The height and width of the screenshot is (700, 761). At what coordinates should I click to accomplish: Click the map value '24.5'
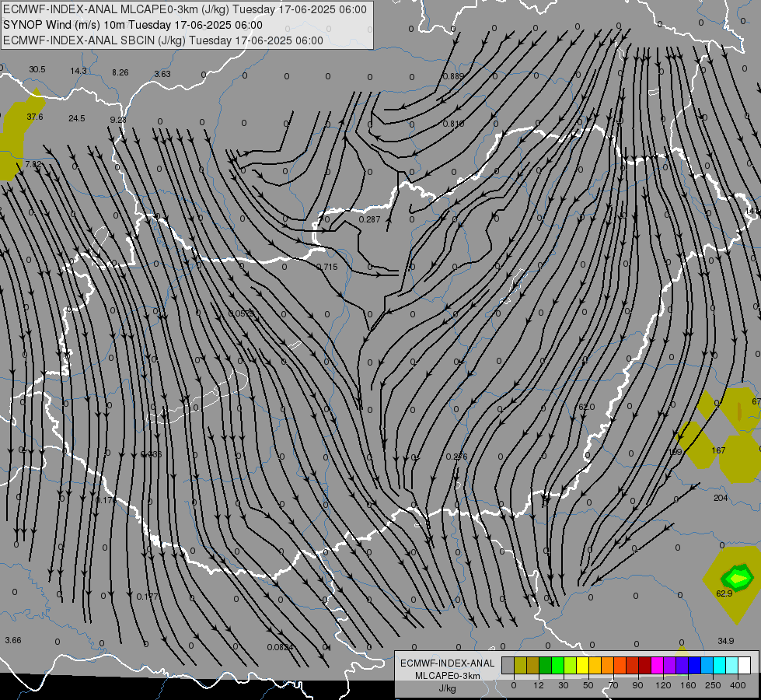pyautogui.click(x=77, y=118)
